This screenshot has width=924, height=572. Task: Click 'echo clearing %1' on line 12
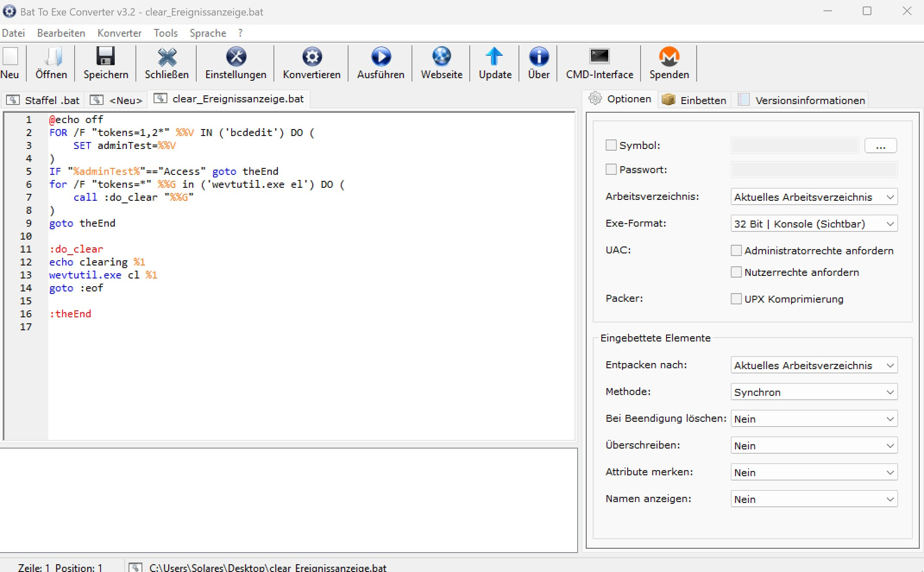tap(97, 262)
